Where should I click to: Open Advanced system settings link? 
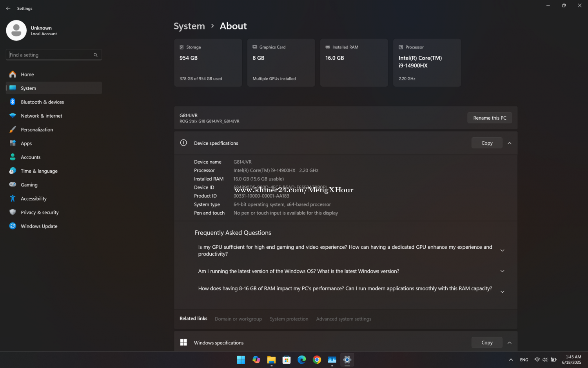click(344, 319)
